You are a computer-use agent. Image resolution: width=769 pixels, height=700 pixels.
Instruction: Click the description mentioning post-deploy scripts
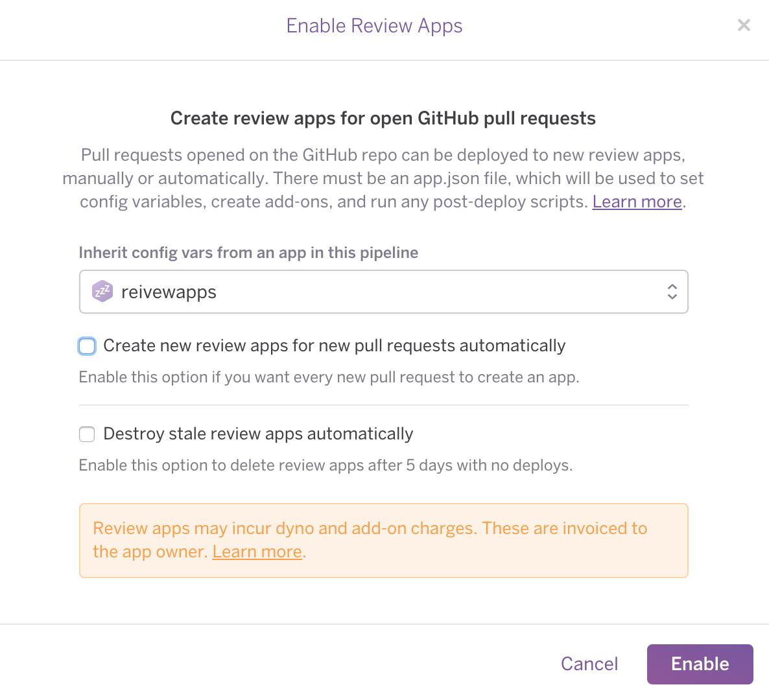(x=383, y=178)
